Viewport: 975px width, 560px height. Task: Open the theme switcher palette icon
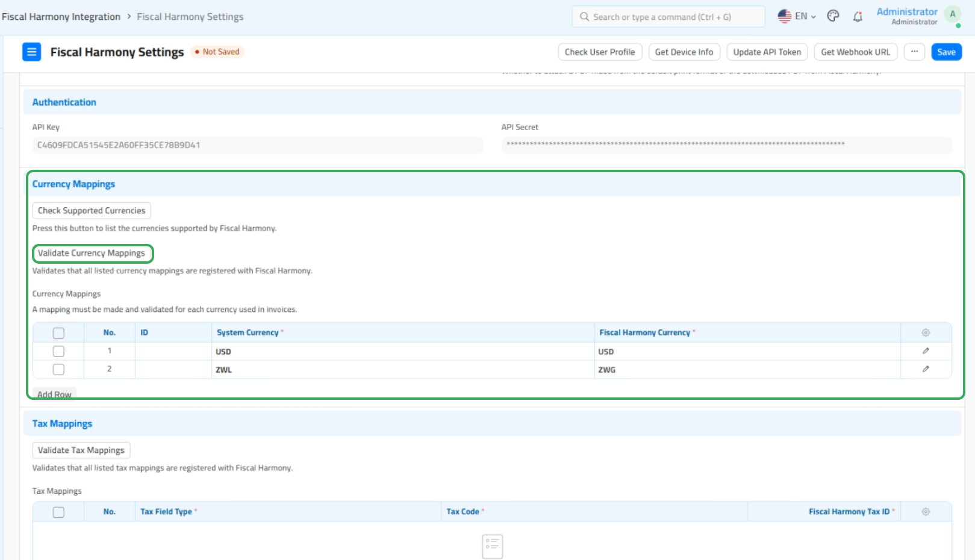pyautogui.click(x=833, y=16)
